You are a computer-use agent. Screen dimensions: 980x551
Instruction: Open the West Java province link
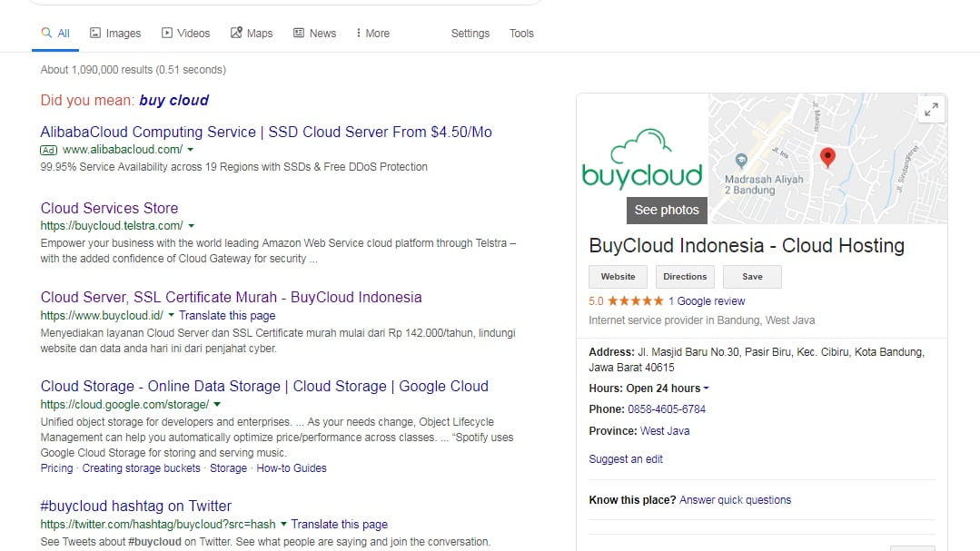665,431
